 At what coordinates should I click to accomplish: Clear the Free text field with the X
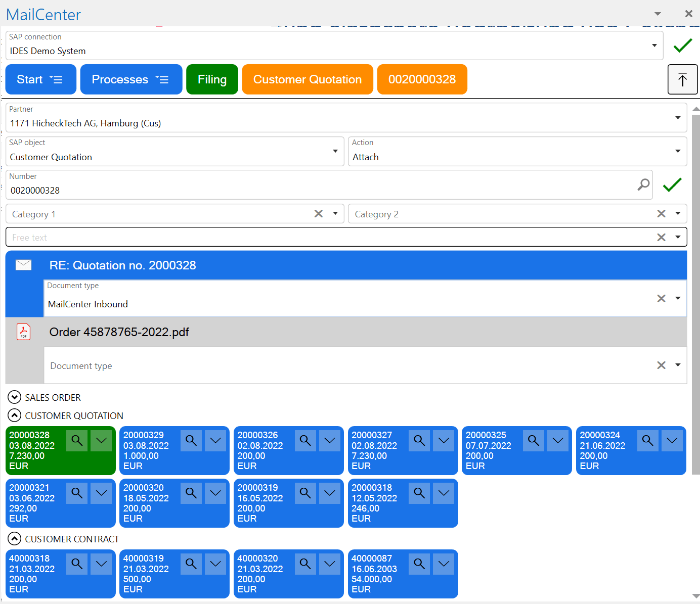pos(661,237)
